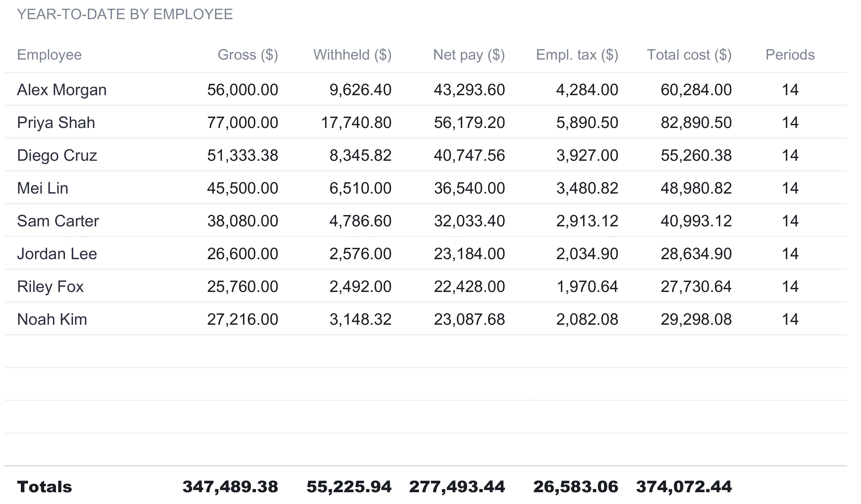The width and height of the screenshot is (861, 504).
Task: Click Riley Fox's gross value 25,760.00
Action: (x=243, y=287)
